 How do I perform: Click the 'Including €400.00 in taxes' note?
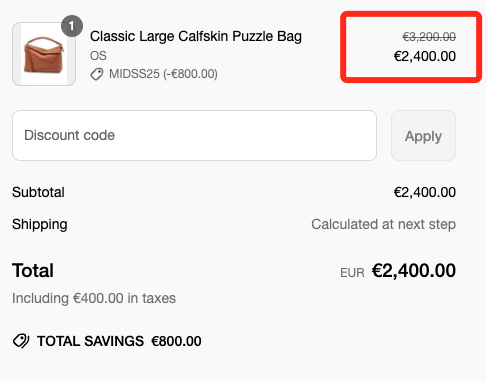point(94,298)
